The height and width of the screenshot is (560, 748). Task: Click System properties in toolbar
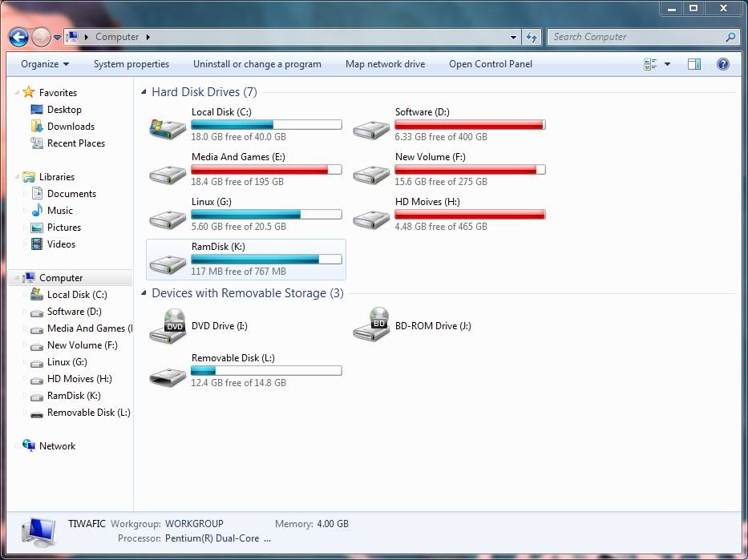coord(131,64)
